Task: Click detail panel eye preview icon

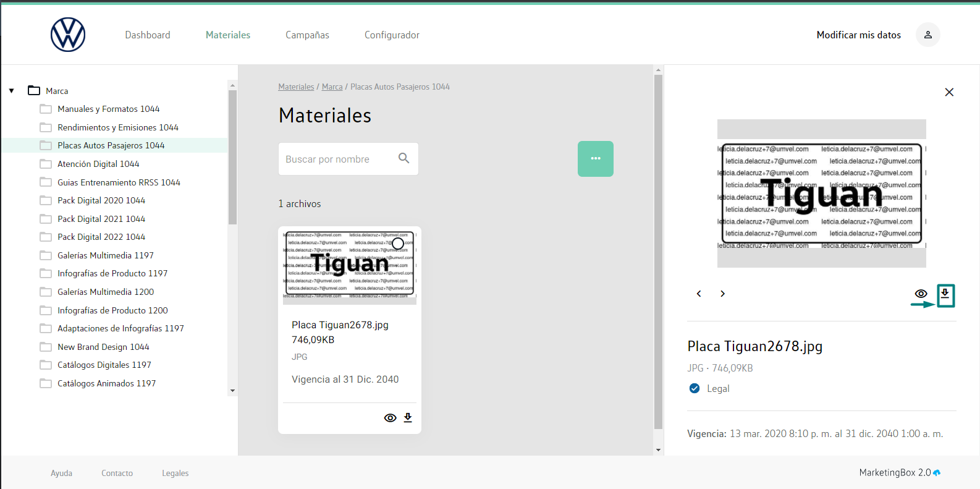Action: point(921,294)
